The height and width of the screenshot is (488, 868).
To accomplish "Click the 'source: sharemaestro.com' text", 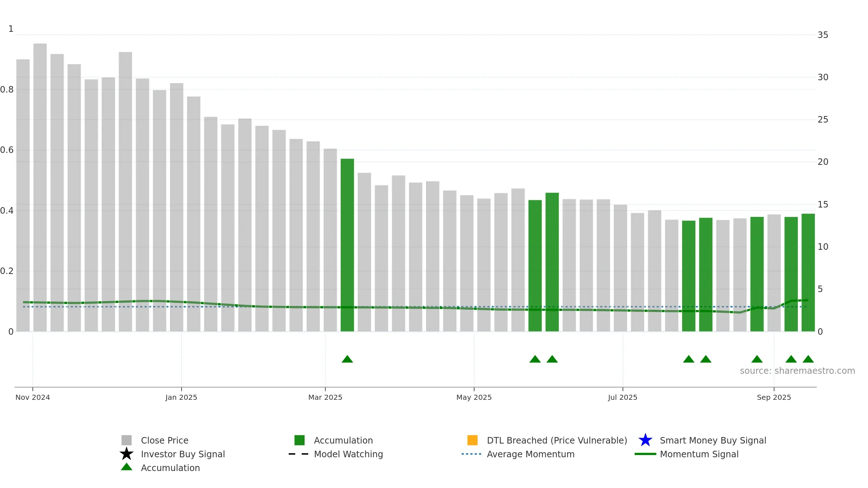I will [x=797, y=371].
